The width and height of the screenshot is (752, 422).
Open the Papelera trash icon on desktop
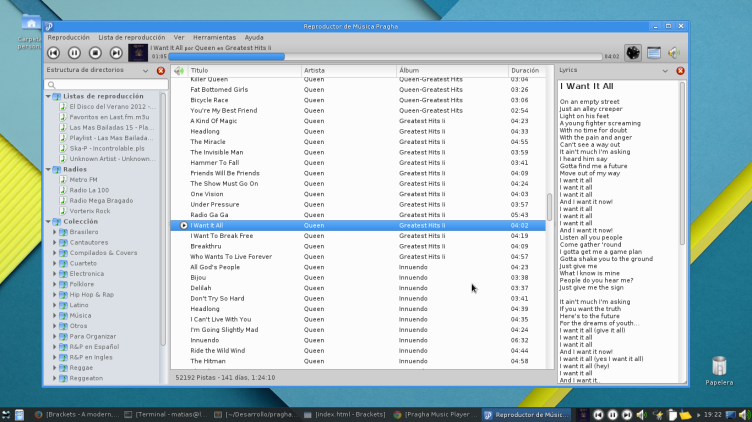(718, 368)
